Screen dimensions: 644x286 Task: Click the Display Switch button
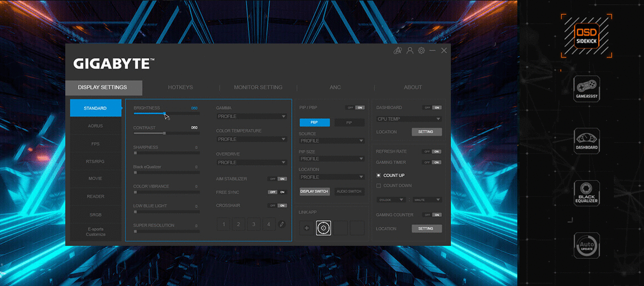[315, 192]
